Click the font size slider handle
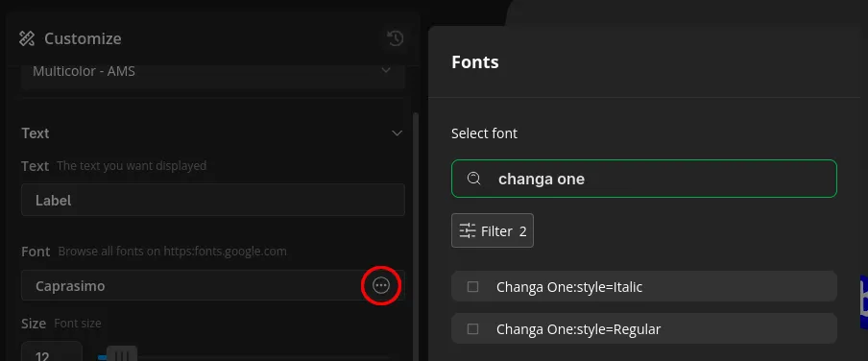This screenshot has height=361, width=868. coord(122,354)
